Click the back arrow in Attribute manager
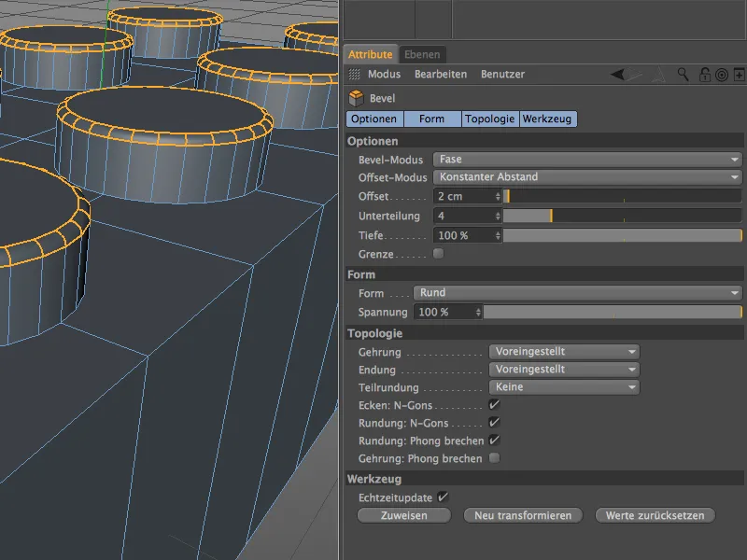The width and height of the screenshot is (747, 560). click(x=617, y=75)
